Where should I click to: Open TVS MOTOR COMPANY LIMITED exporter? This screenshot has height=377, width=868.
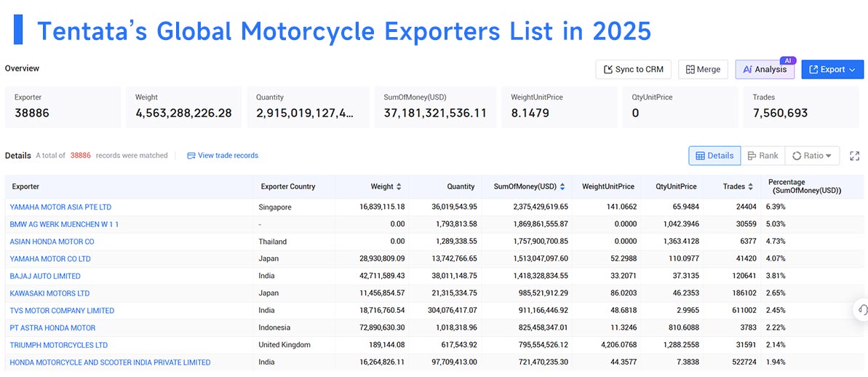[62, 311]
